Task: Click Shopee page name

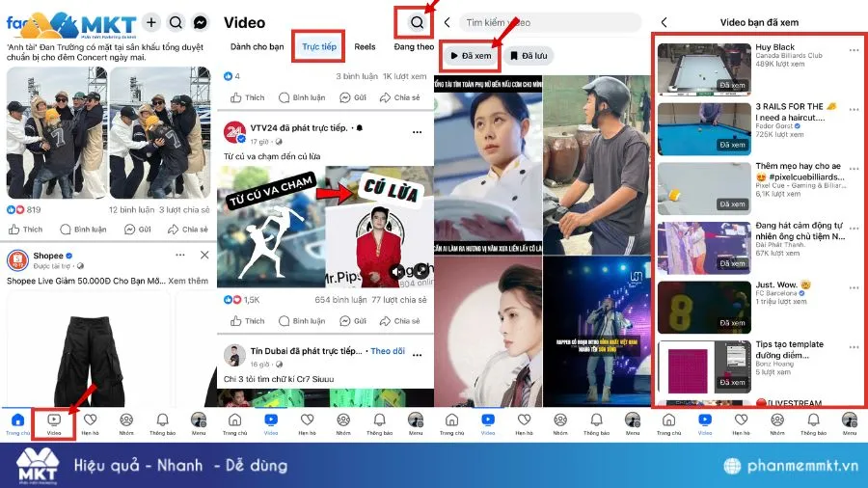Action: pyautogui.click(x=48, y=255)
